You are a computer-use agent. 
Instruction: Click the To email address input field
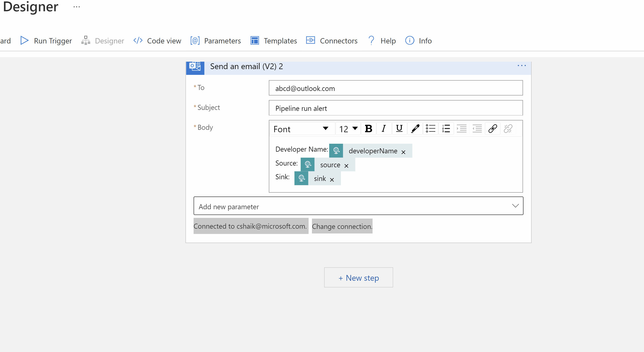[395, 89]
